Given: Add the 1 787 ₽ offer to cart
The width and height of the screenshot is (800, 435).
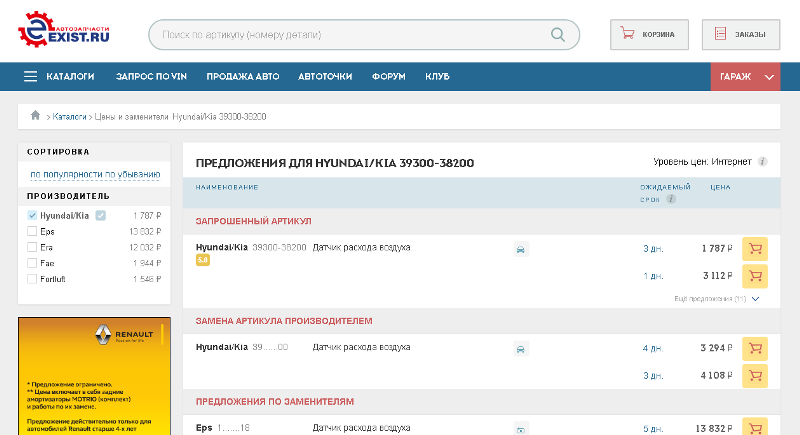Looking at the screenshot, I should (755, 248).
